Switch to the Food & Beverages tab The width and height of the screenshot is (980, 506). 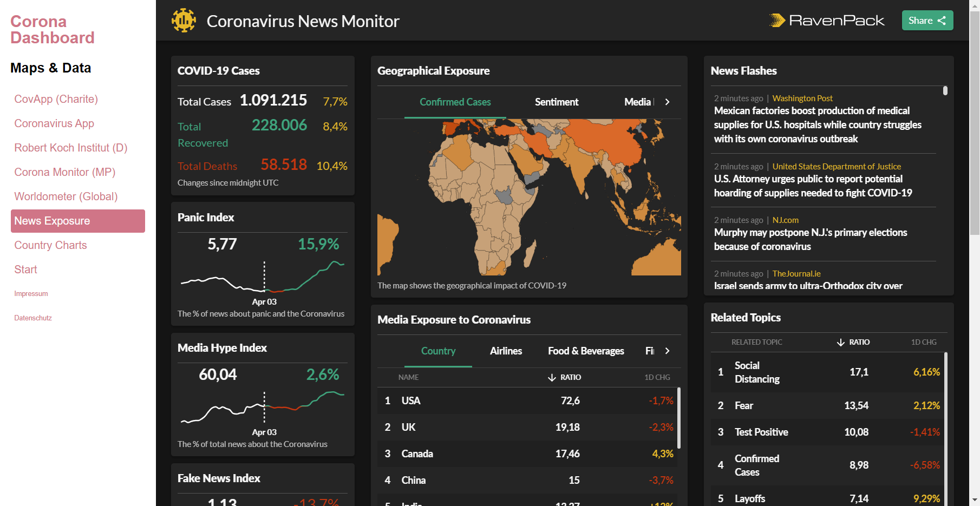coord(585,351)
